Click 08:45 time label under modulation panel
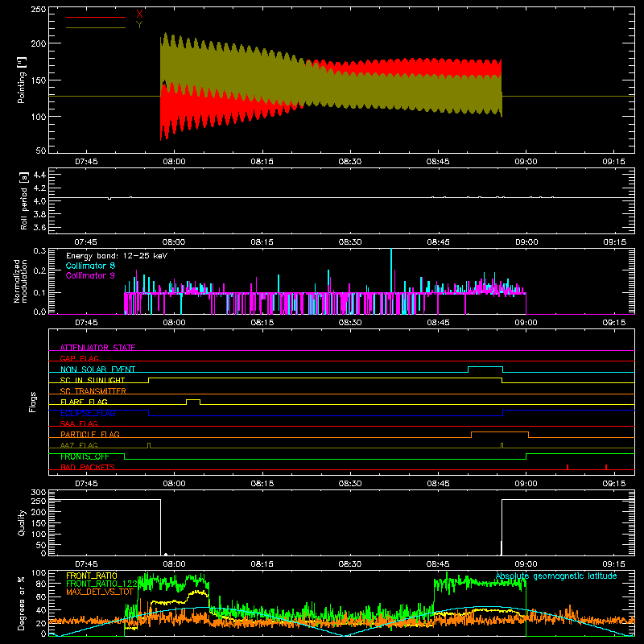Screen dimensions: 644x644 (438, 323)
